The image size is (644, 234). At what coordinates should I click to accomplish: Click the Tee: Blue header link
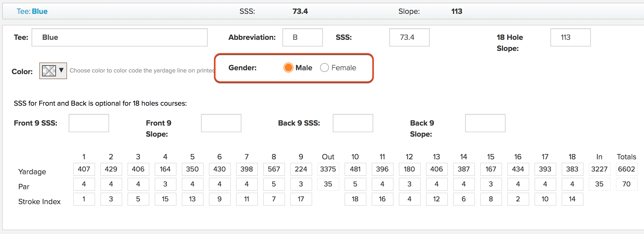[32, 11]
